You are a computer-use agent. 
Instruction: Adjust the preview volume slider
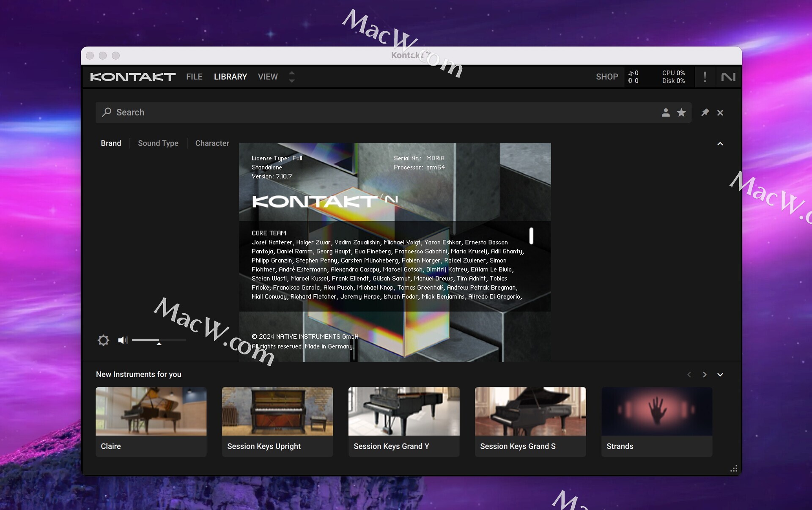click(159, 340)
